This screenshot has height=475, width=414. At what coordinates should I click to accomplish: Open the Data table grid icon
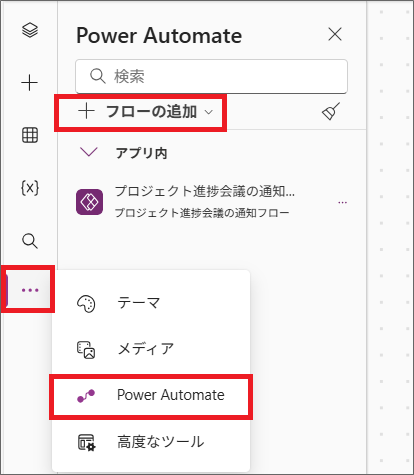click(x=30, y=135)
